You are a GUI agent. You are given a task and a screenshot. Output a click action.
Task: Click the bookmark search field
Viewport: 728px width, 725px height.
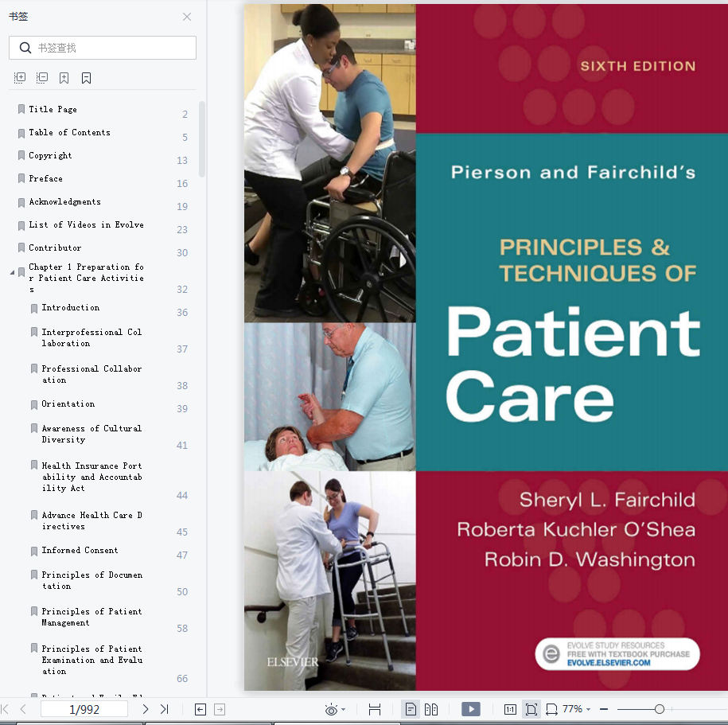(103, 48)
